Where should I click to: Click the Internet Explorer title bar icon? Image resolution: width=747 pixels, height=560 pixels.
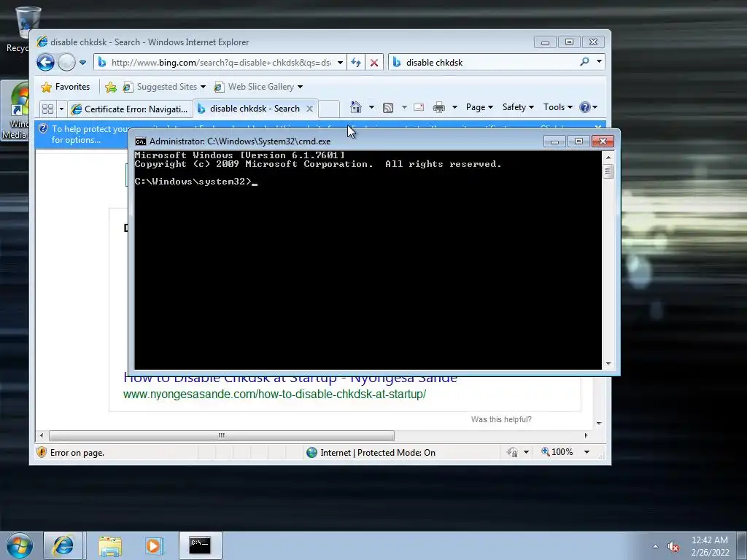pyautogui.click(x=42, y=42)
